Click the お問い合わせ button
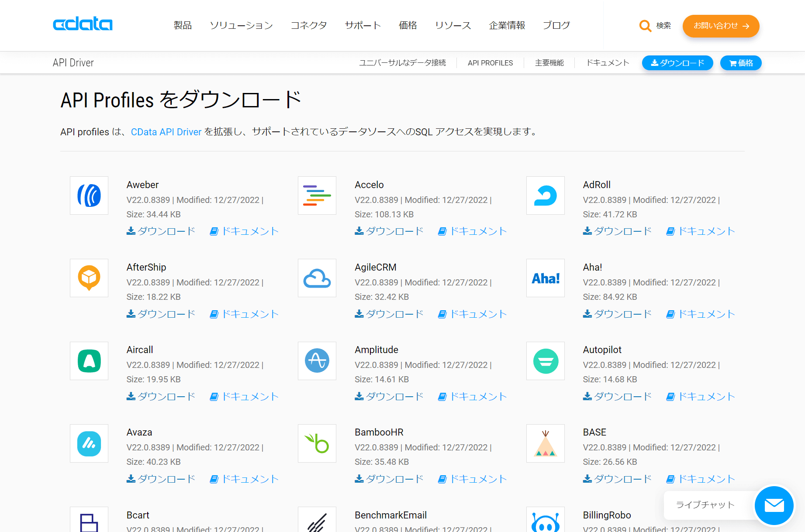The image size is (805, 532). pos(721,26)
